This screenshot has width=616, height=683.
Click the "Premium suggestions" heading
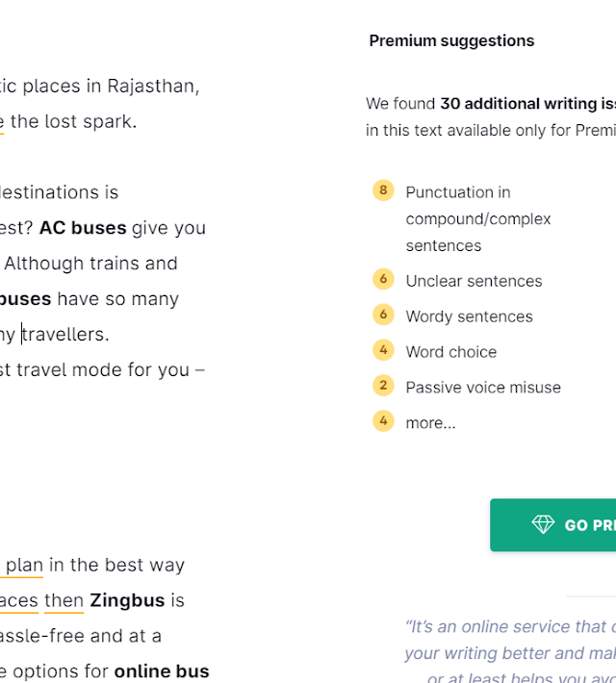tap(451, 40)
